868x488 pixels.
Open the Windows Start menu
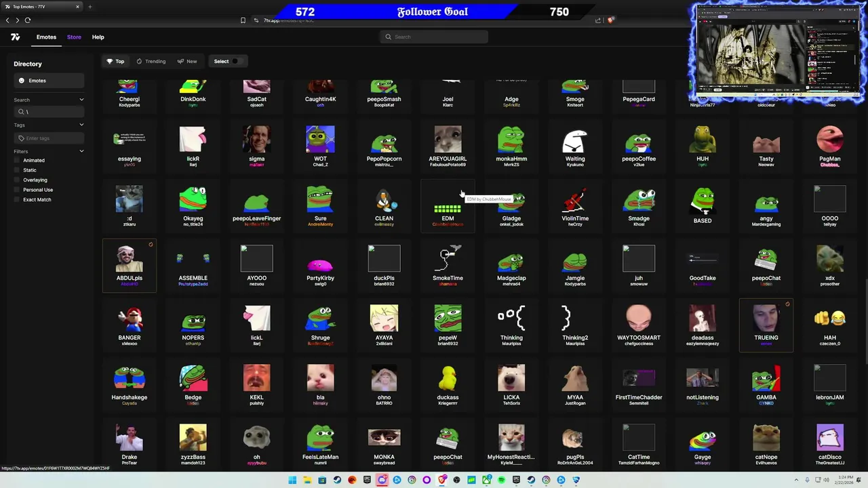point(292,480)
